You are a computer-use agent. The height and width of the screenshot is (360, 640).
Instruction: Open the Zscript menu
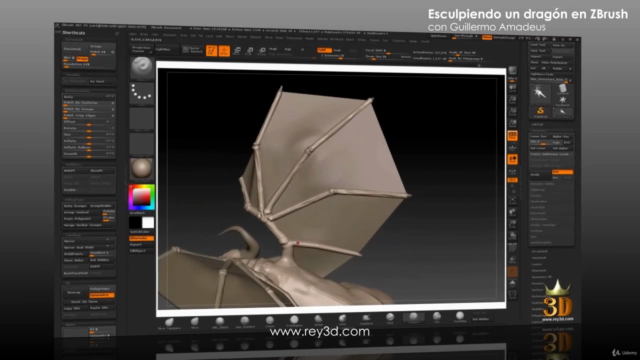point(425,42)
